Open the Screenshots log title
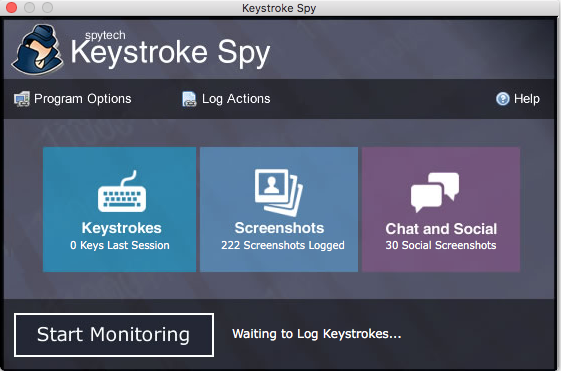561x371 pixels. point(279,228)
